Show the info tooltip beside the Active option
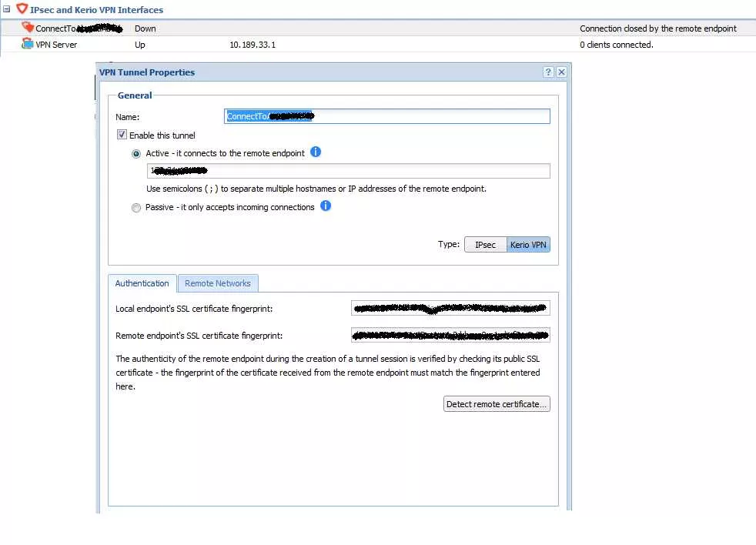The height and width of the screenshot is (545, 756). [316, 152]
